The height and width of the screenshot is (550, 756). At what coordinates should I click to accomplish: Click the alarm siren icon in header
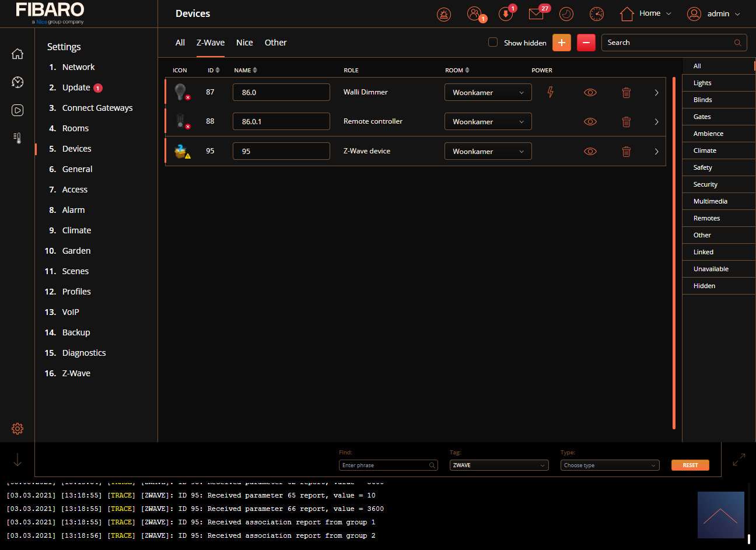[x=444, y=14]
